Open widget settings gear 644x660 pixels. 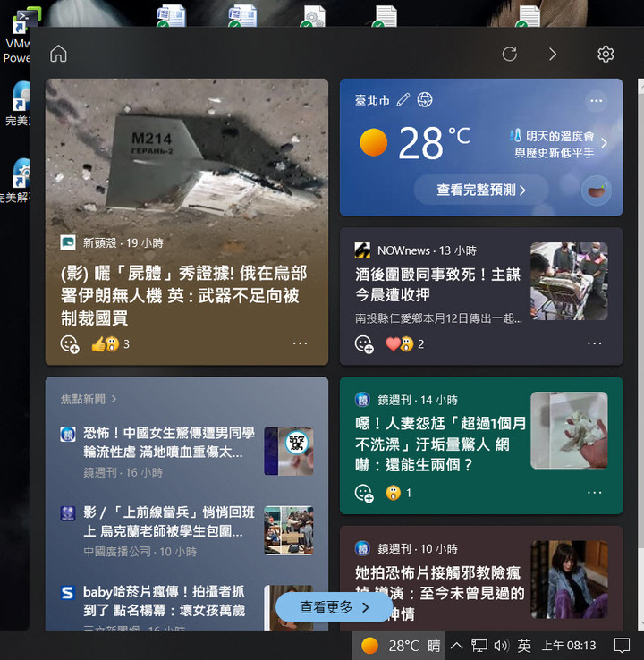pyautogui.click(x=606, y=54)
